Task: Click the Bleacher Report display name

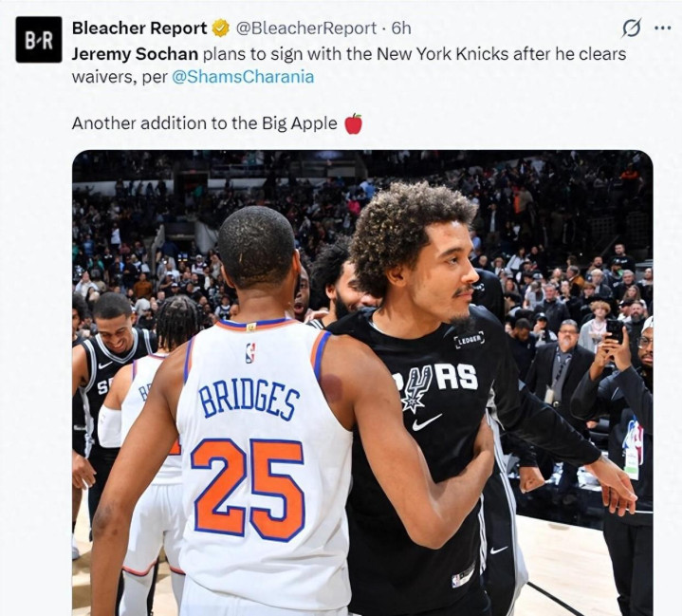Action: tap(139, 28)
